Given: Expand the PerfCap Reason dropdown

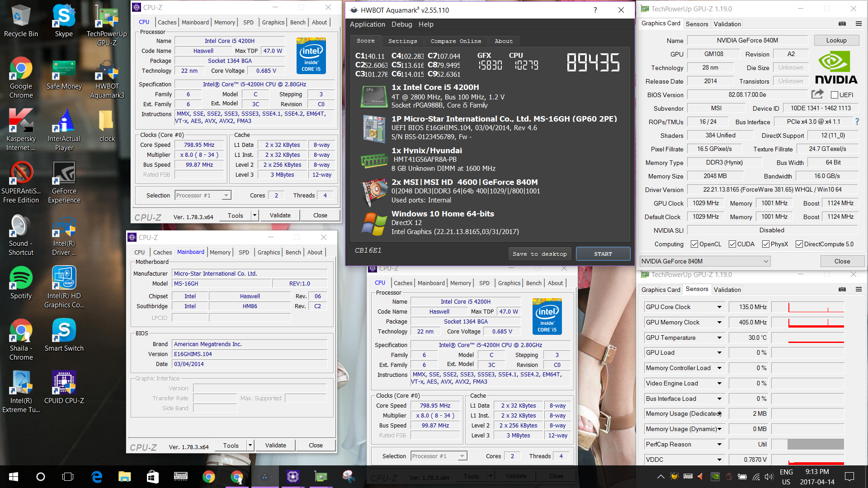Looking at the screenshot, I should pyautogui.click(x=719, y=444).
